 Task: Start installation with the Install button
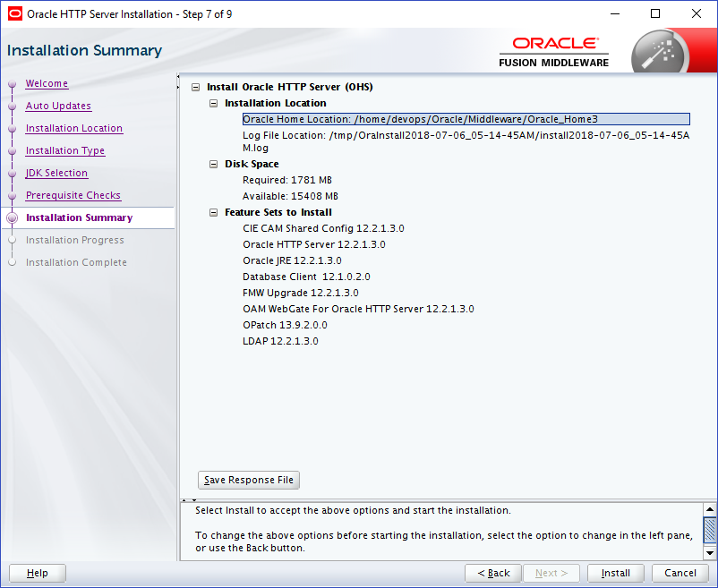(x=615, y=573)
